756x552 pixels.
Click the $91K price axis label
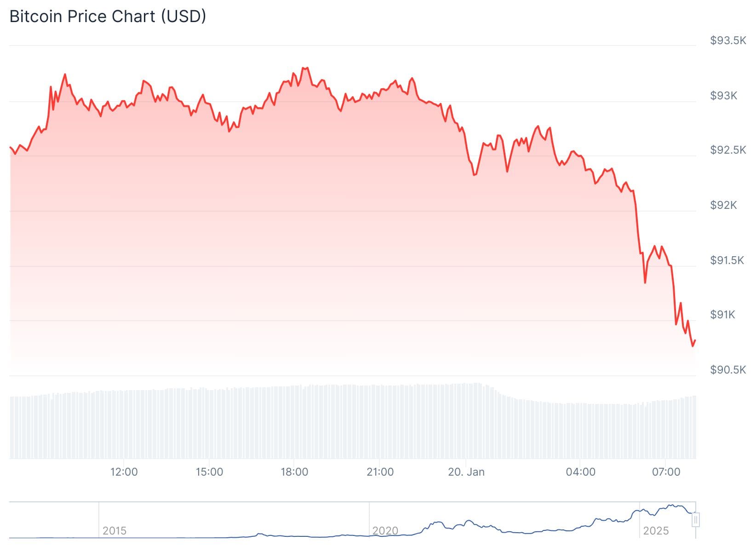(723, 315)
